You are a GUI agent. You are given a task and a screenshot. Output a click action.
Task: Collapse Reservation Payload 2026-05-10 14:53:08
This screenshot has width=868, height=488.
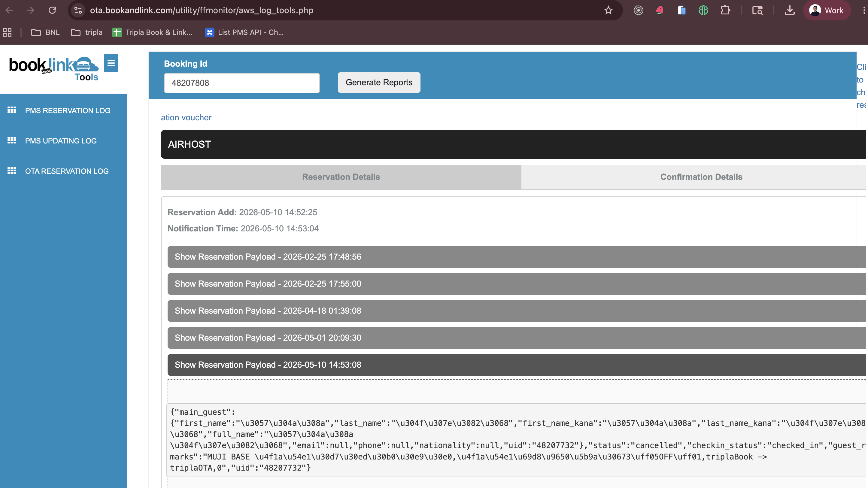tap(517, 365)
